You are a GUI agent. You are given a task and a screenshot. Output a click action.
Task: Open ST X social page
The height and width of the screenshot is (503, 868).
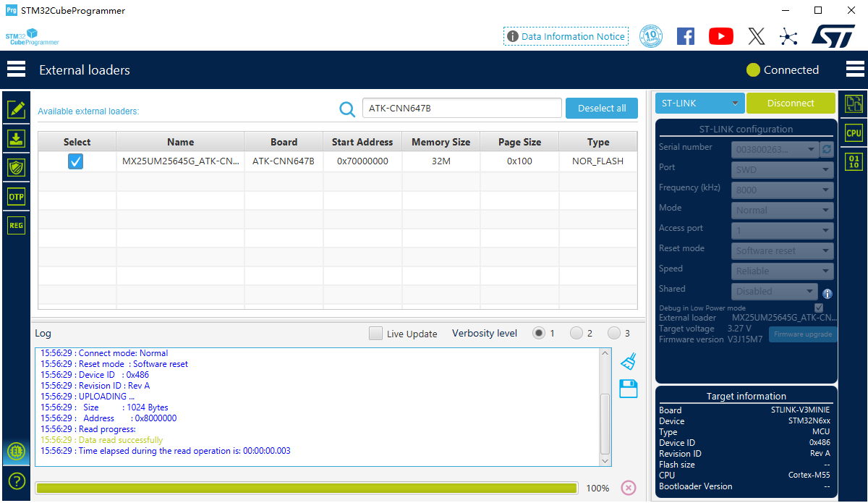pos(756,36)
